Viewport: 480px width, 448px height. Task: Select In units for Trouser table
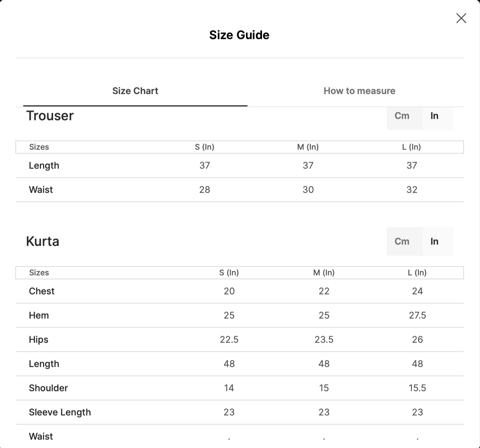tap(434, 116)
